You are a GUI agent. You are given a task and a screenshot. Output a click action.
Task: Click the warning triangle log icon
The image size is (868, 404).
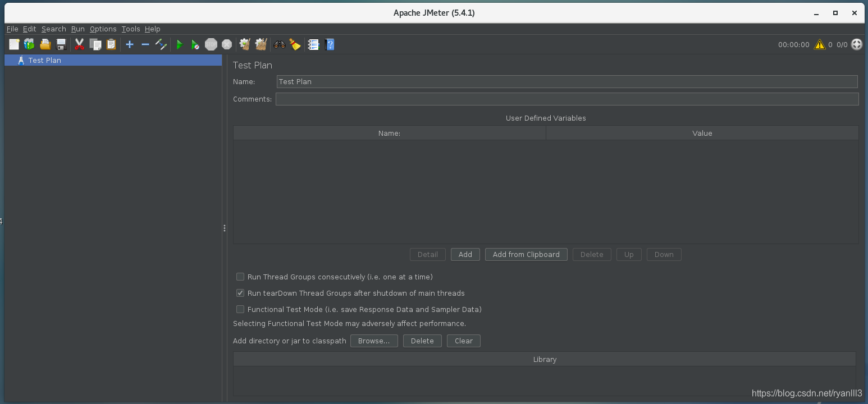coord(820,44)
